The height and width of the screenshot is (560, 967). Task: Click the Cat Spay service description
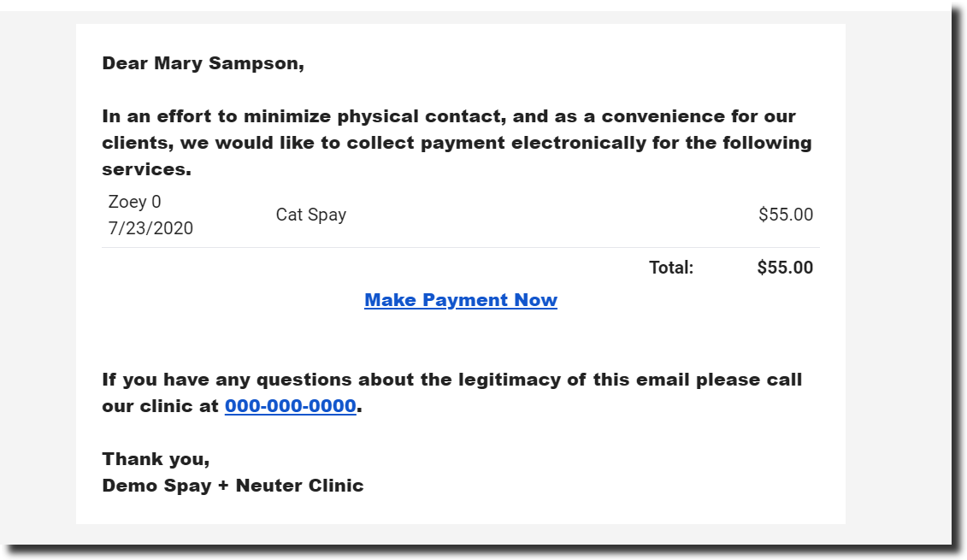point(310,215)
